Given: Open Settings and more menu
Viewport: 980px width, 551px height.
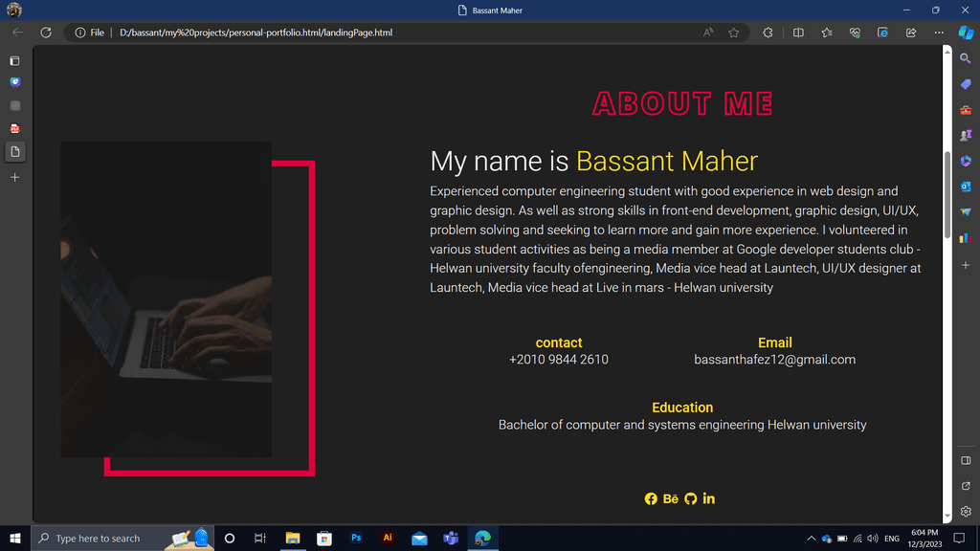Looking at the screenshot, I should coord(939,33).
